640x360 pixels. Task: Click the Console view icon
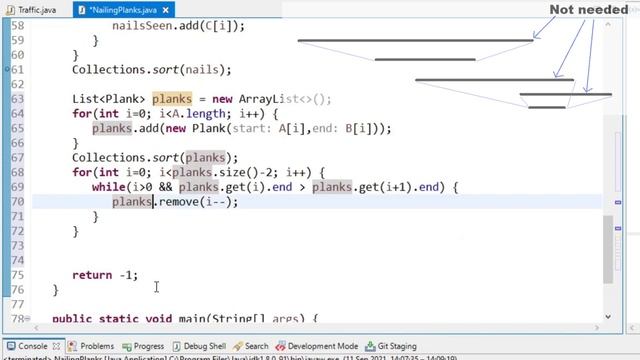click(11, 346)
